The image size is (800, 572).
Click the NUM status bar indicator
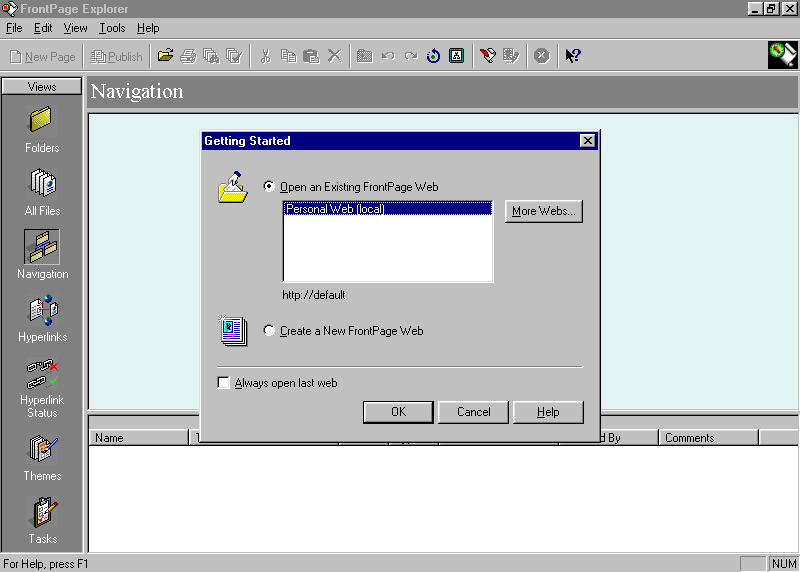(x=783, y=563)
